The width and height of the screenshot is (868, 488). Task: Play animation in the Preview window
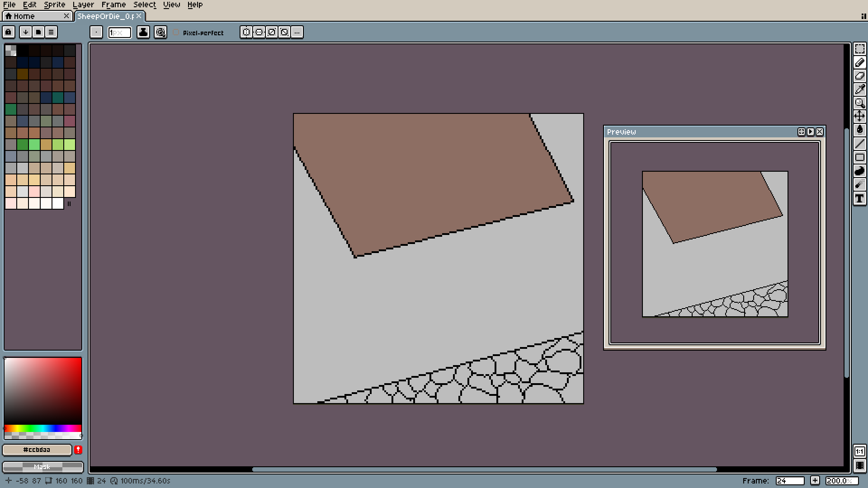point(811,132)
